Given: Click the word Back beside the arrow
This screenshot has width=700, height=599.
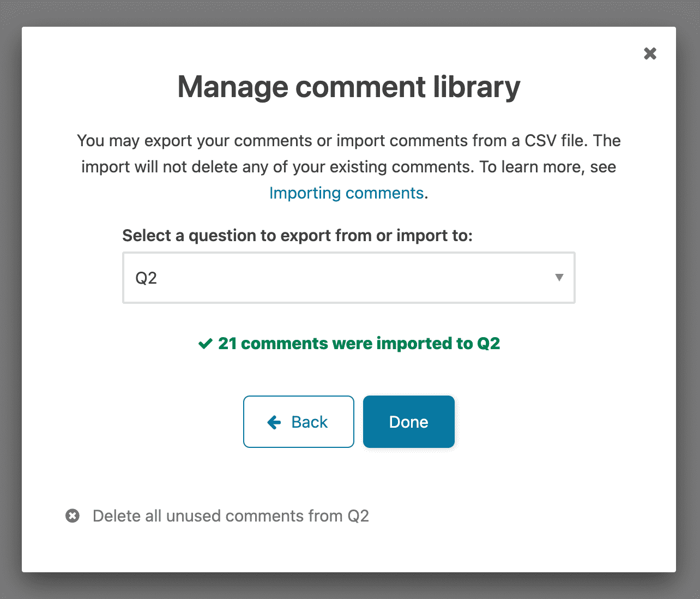Looking at the screenshot, I should (x=310, y=422).
